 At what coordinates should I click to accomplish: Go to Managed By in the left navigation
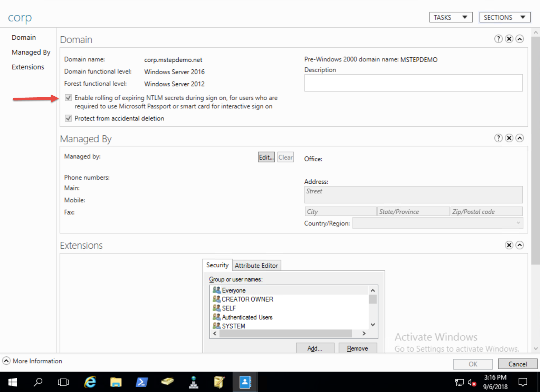[31, 52]
